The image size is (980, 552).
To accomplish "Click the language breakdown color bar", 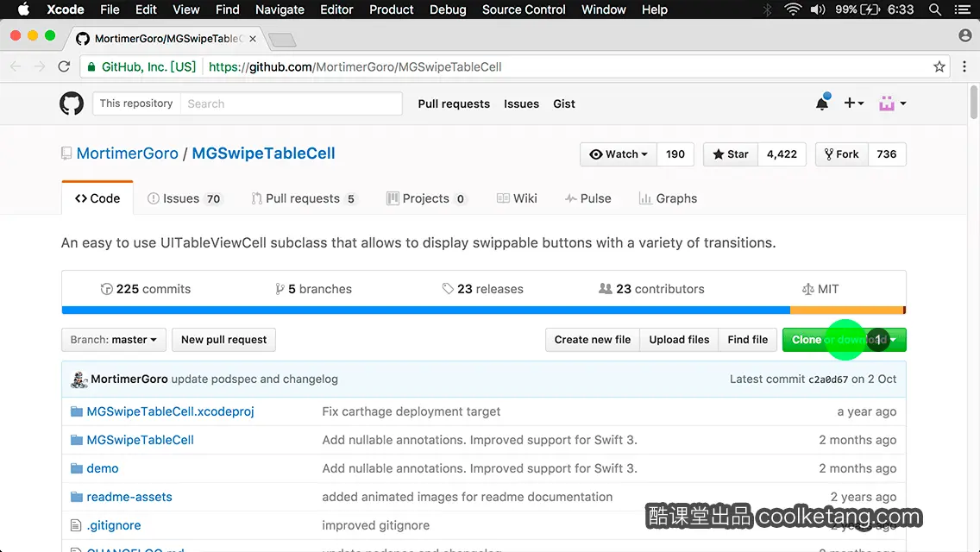I will pyautogui.click(x=484, y=310).
